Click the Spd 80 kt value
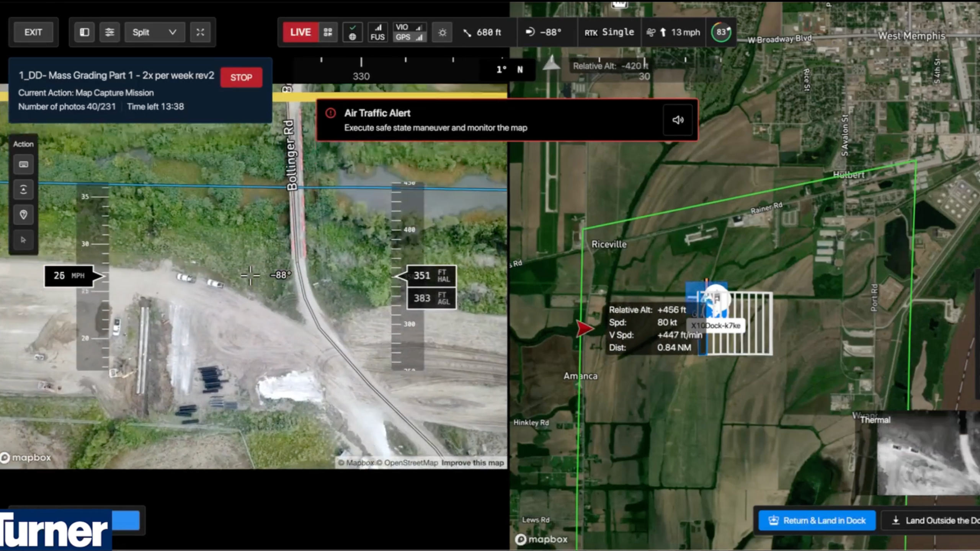Viewport: 980px width, 551px height. 667,323
